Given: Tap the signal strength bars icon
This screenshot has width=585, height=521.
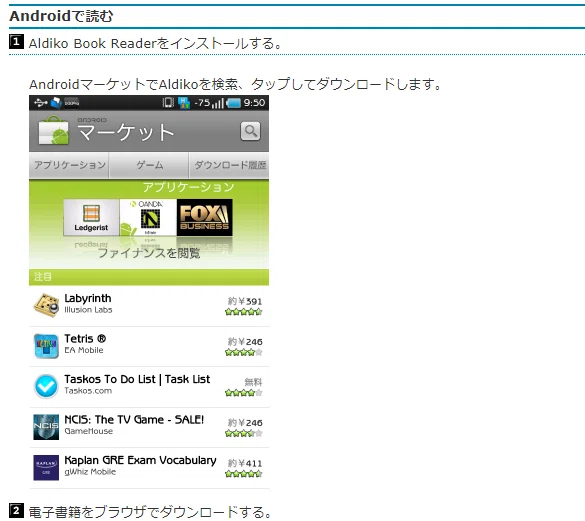Looking at the screenshot, I should tap(218, 103).
